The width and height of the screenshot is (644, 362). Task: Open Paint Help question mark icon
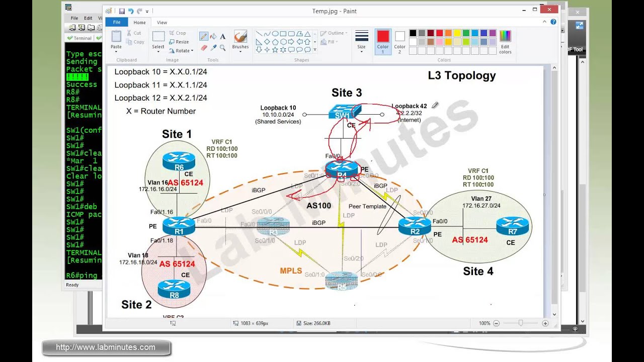point(553,22)
